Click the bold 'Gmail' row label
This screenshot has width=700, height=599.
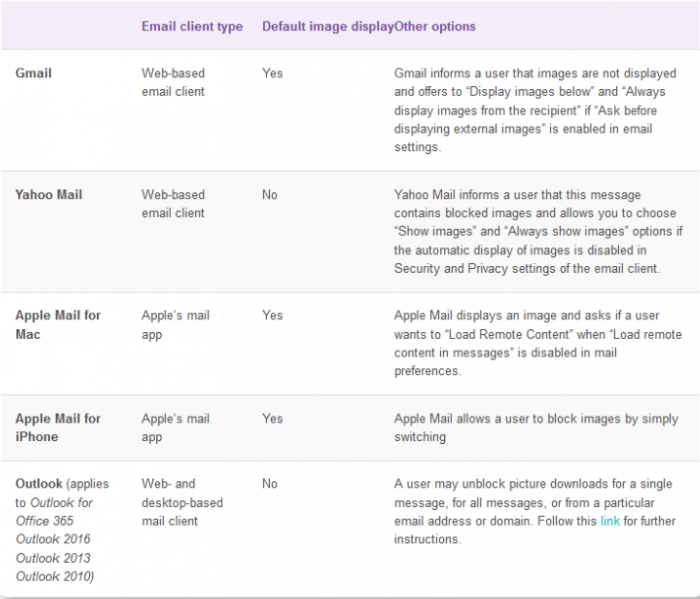click(x=33, y=73)
